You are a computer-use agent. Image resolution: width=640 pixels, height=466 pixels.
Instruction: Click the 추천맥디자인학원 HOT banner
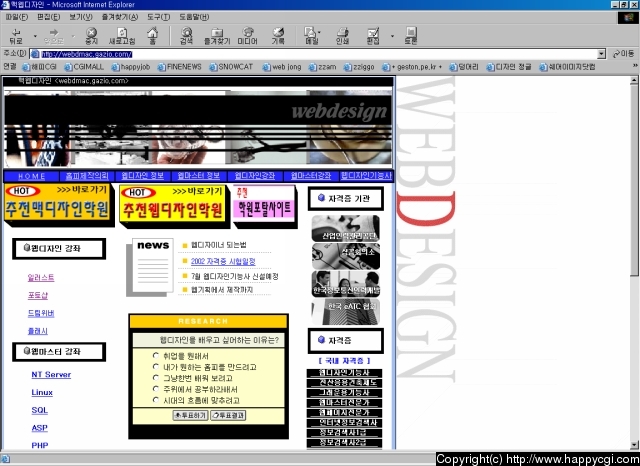[59, 205]
